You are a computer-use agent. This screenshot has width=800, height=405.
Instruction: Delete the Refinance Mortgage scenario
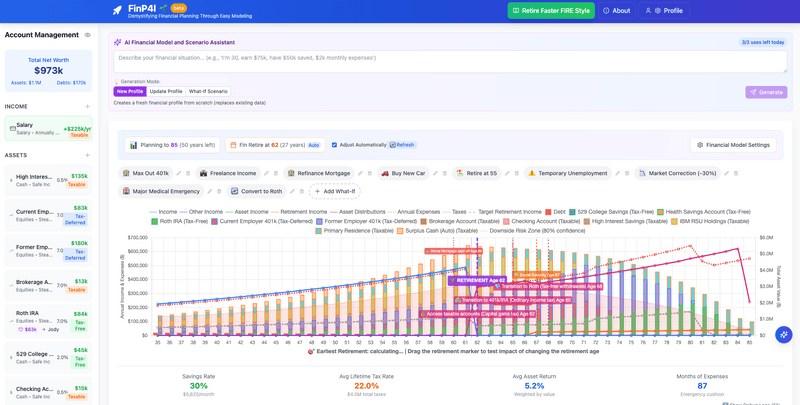[x=369, y=173]
